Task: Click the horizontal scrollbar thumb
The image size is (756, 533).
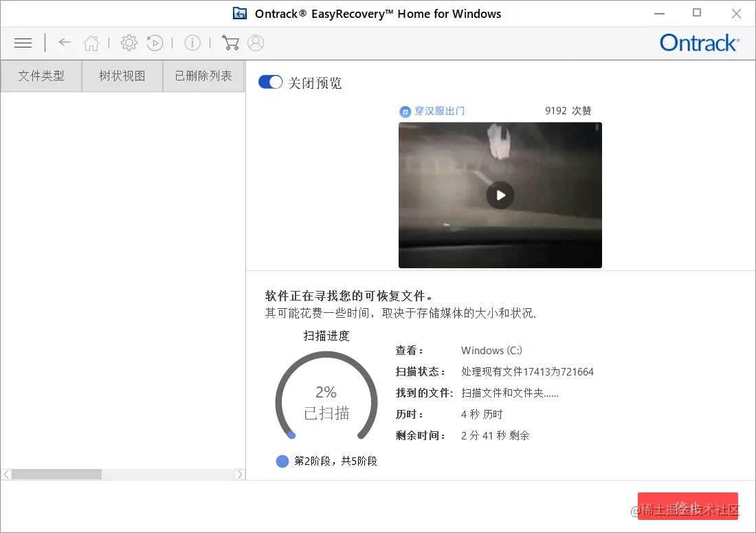Action: (x=56, y=475)
